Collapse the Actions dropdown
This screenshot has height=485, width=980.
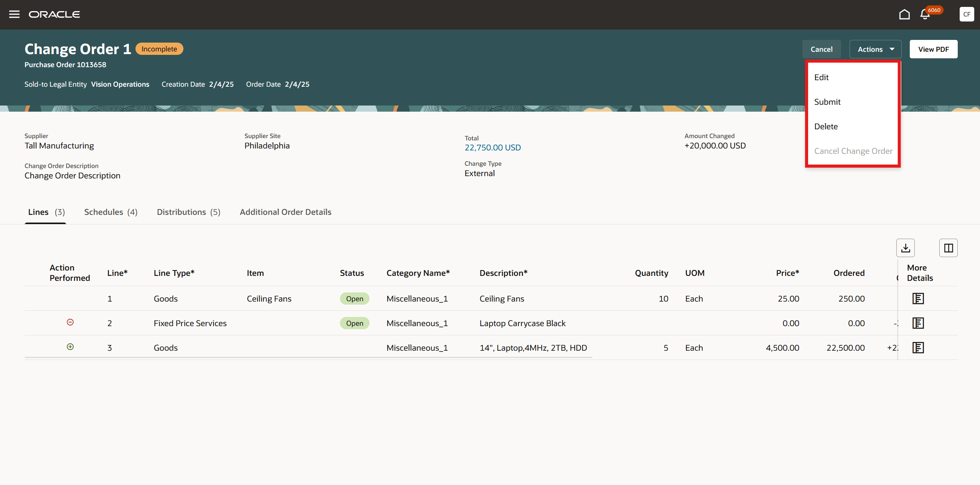click(x=875, y=49)
